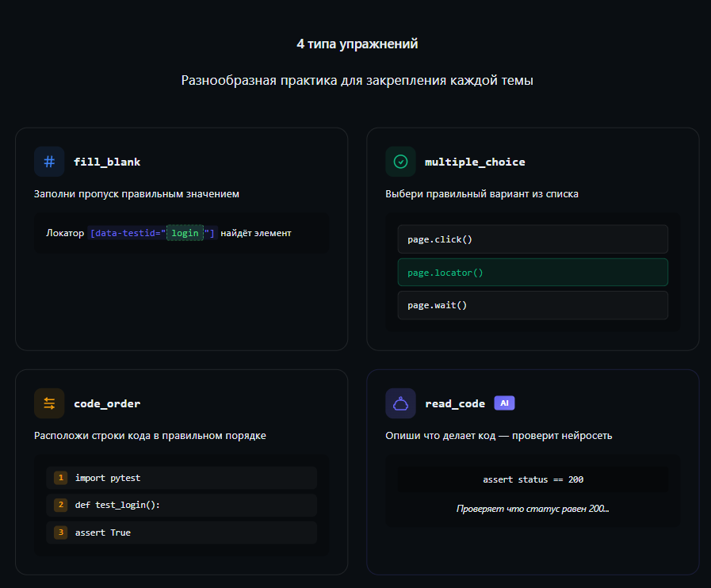Click the 'assert status == 200' code block

coord(533,479)
